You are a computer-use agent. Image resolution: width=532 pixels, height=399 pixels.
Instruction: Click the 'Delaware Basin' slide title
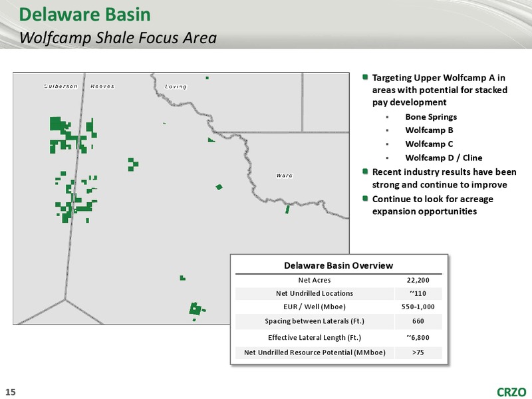(x=85, y=15)
